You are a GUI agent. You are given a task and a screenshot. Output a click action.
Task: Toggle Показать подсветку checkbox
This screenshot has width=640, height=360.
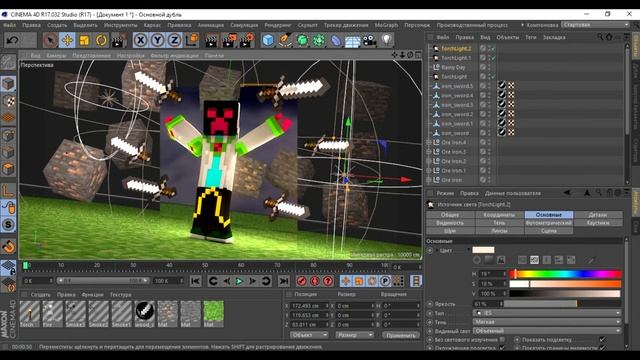(602, 339)
